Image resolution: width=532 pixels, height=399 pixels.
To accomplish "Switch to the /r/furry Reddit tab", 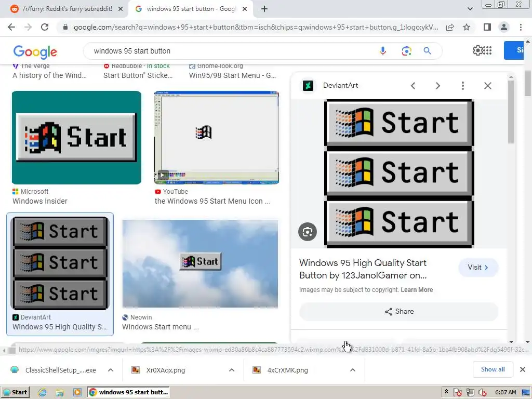I will 67,9.
